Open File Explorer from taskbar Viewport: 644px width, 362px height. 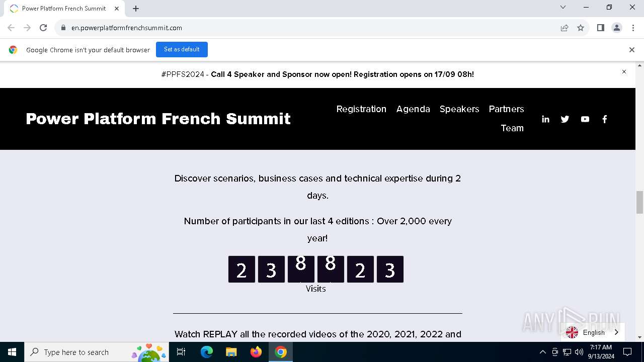coord(231,352)
